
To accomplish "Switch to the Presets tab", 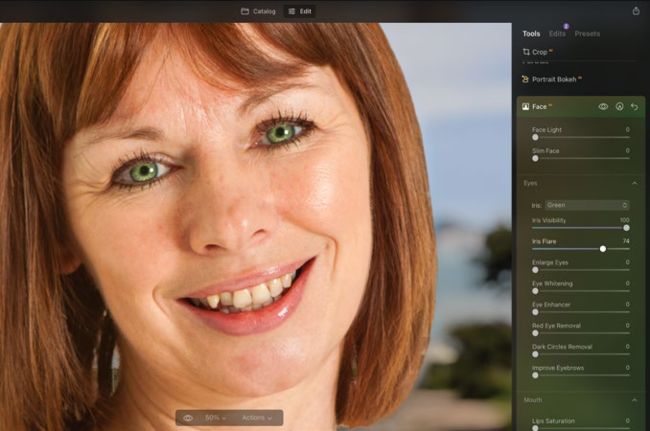I will pos(587,33).
